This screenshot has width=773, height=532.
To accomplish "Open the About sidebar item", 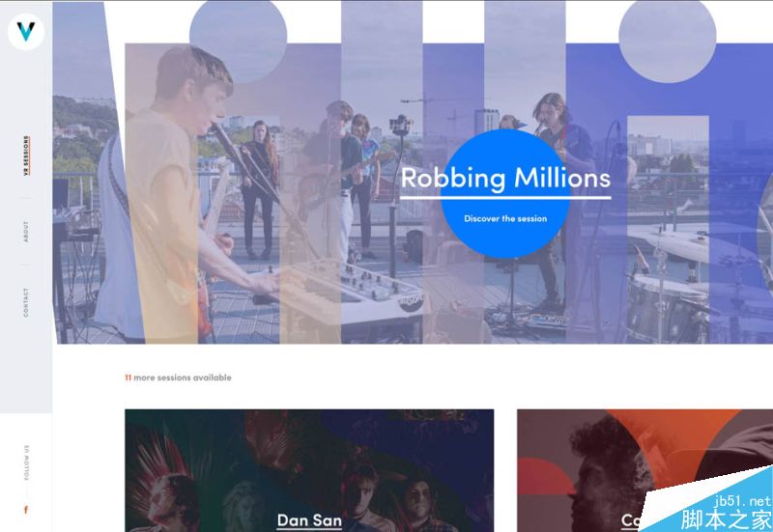I will coord(26,232).
